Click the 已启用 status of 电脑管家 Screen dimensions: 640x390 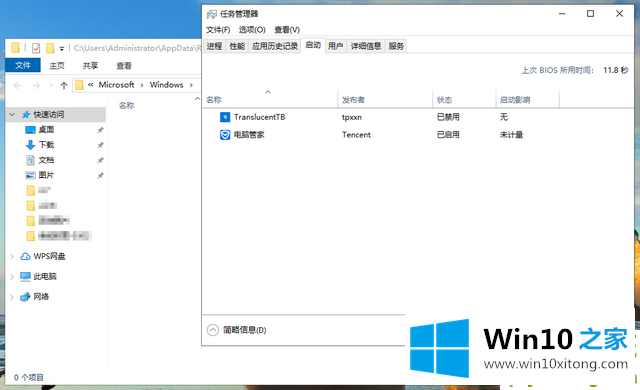coord(448,135)
